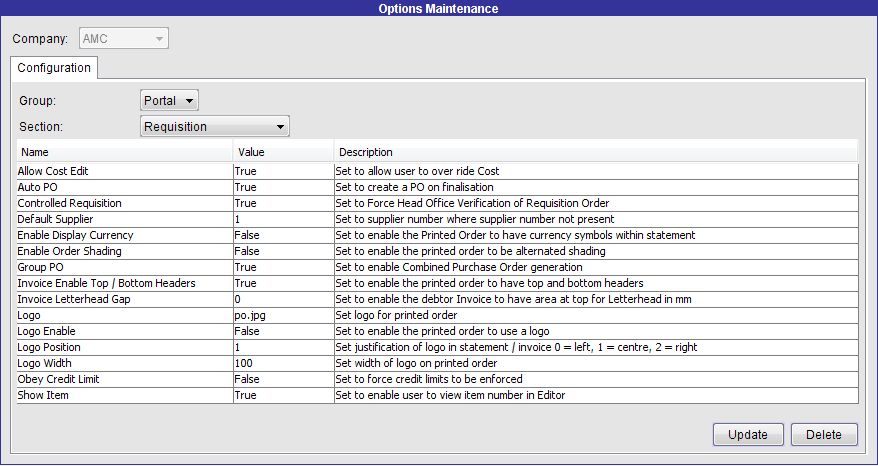Click the Value column header
The height and width of the screenshot is (466, 878).
coord(283,152)
